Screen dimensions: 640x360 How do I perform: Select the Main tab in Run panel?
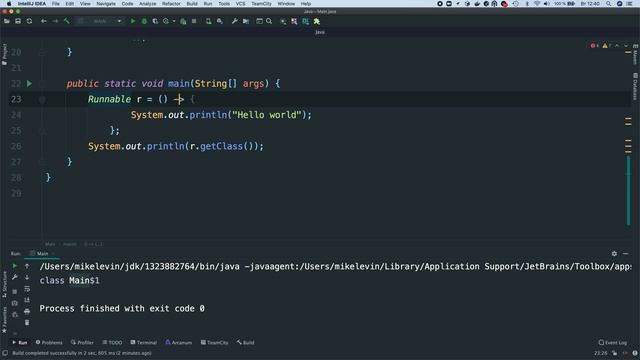click(x=42, y=253)
